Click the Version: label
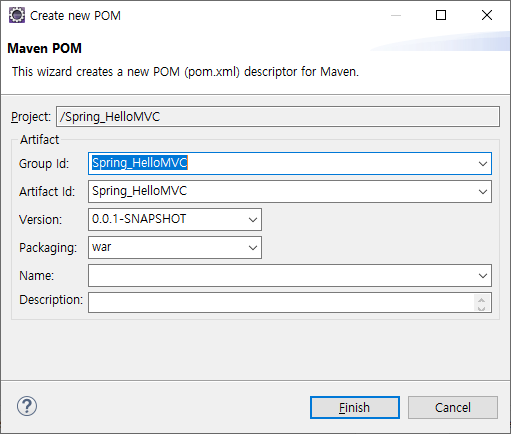 point(40,220)
